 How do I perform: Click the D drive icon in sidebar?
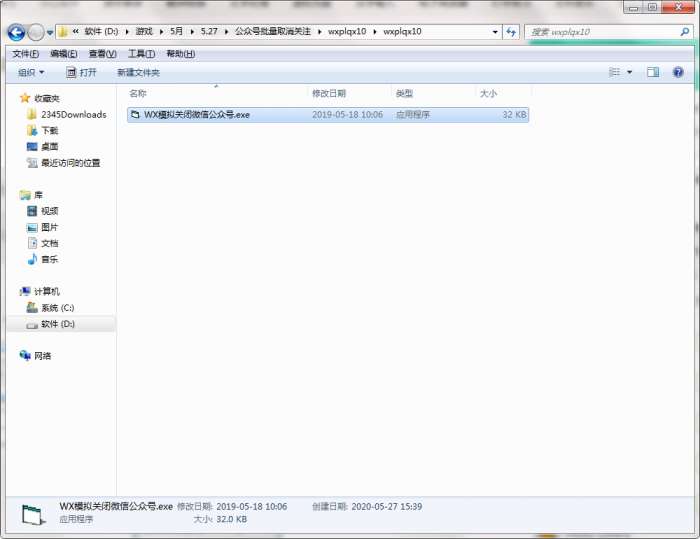pos(32,325)
